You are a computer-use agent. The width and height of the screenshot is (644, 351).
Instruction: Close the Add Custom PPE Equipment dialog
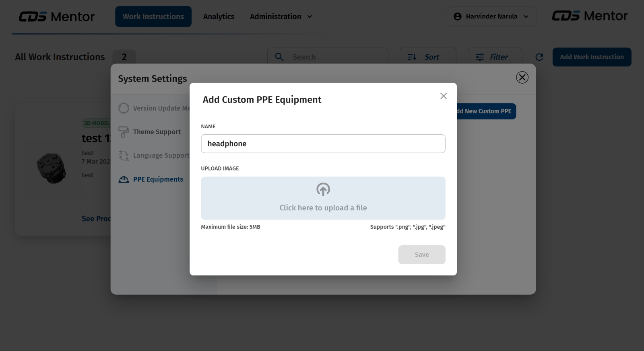click(443, 96)
